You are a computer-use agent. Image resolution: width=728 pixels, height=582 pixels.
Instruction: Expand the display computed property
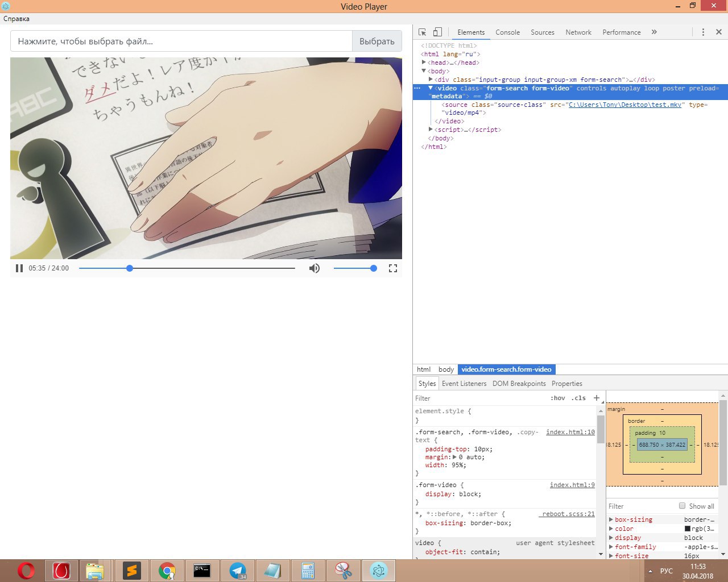[611, 538]
